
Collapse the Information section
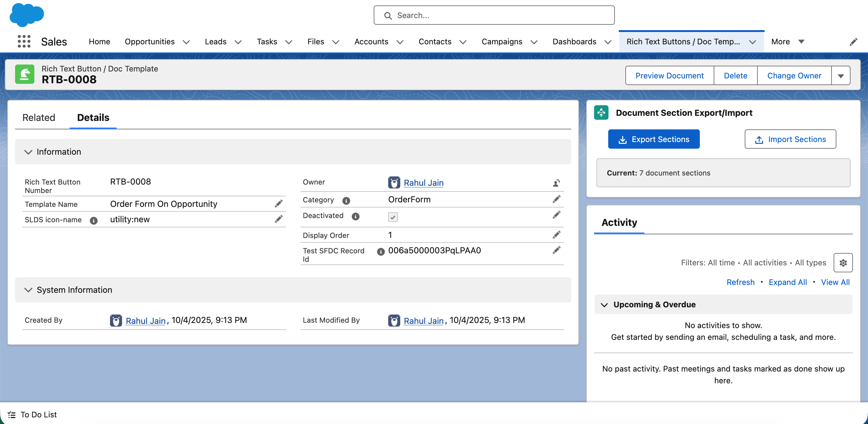pos(28,152)
